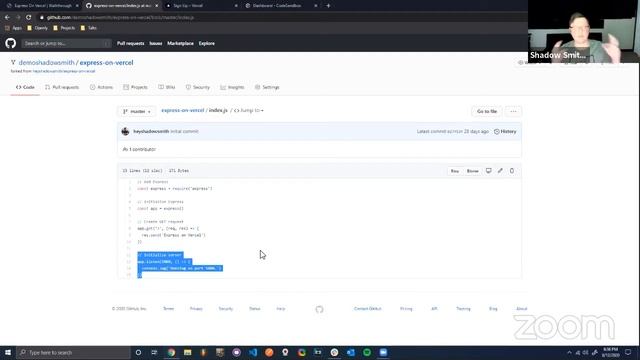Screen dimensions: 640x360
Task: Open footer About link
Action: click(522, 309)
